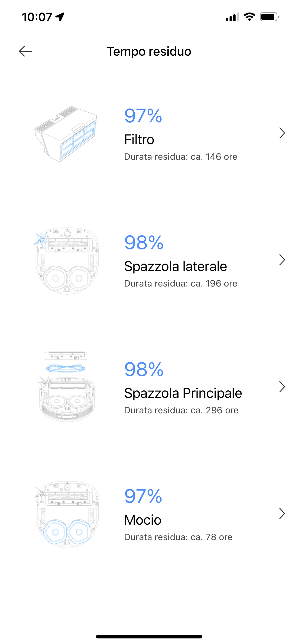Tap the mop pads robot illustration

click(x=66, y=514)
